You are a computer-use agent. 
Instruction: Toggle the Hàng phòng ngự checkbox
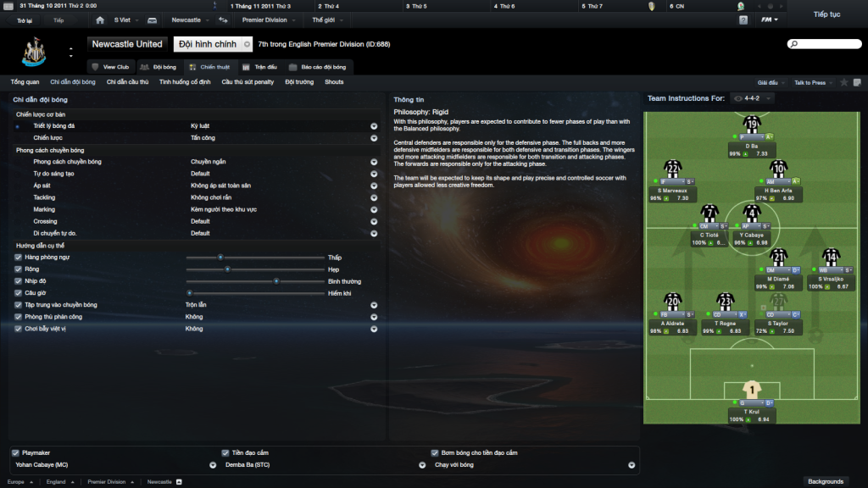19,258
